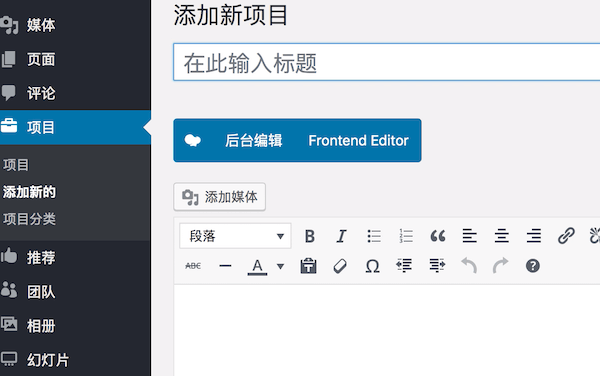Open the 添加新的 submenu link
Viewport: 600px width, 376px height.
click(29, 192)
